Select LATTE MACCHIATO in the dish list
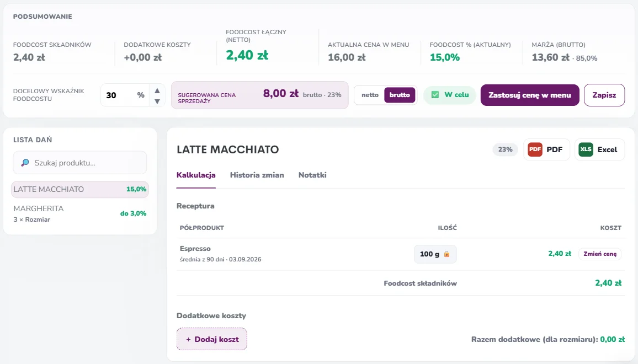 pos(79,190)
